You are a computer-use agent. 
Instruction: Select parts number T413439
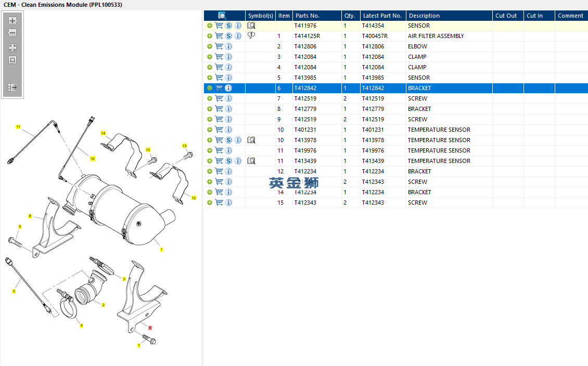pos(305,161)
